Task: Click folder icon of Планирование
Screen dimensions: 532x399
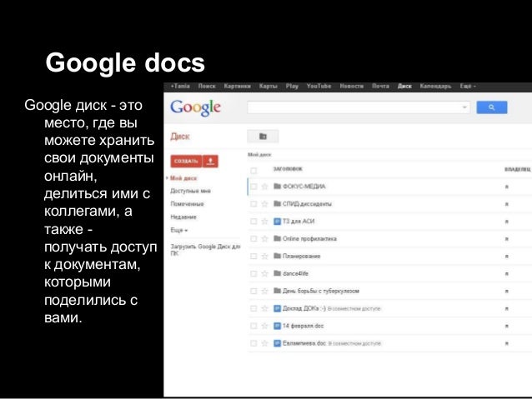Action: coord(277,256)
